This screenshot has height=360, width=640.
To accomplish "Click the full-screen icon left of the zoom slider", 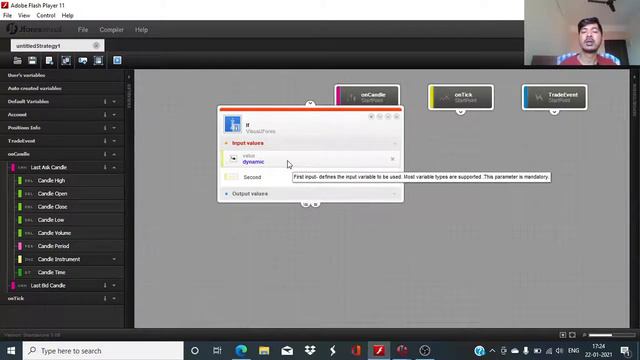I will [563, 335].
